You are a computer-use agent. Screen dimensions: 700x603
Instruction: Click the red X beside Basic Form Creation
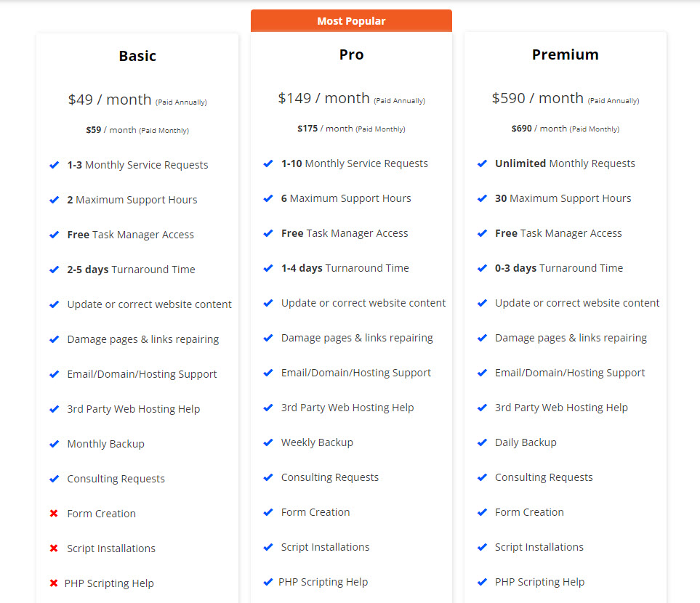point(54,514)
